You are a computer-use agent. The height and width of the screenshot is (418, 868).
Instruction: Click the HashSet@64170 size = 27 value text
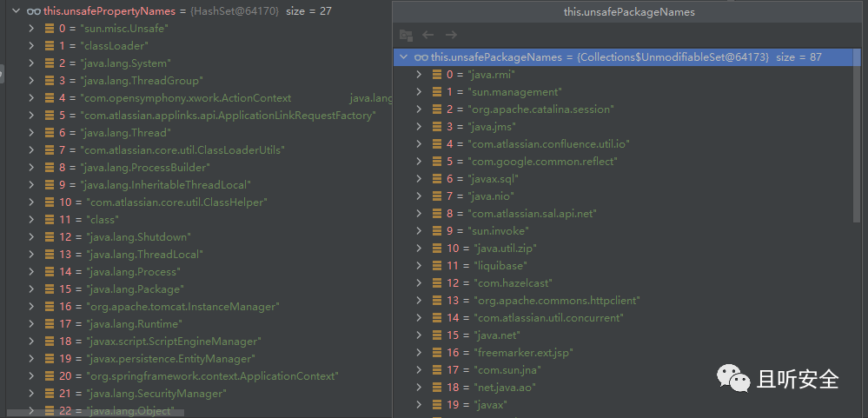coord(261,10)
